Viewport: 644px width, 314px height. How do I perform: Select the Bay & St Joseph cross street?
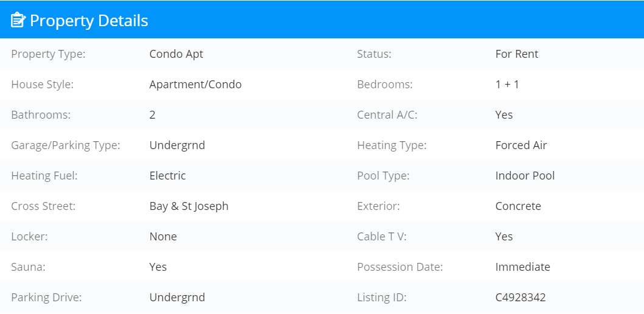pos(189,206)
